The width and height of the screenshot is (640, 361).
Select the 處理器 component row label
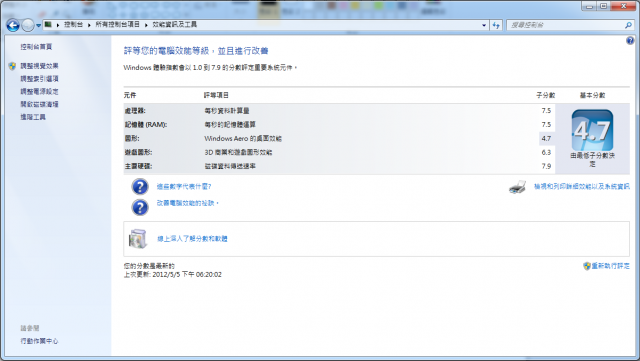[135, 111]
